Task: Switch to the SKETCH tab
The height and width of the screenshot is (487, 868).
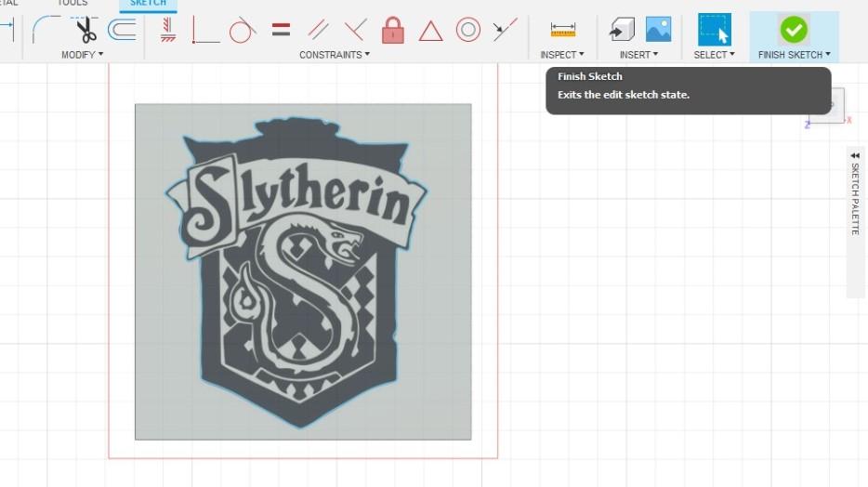Action: 148,4
